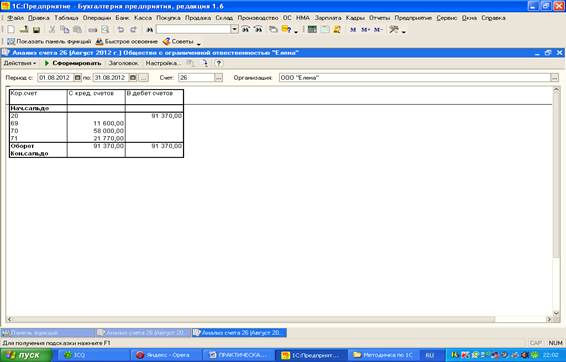Click the Настройка... button

tap(163, 63)
